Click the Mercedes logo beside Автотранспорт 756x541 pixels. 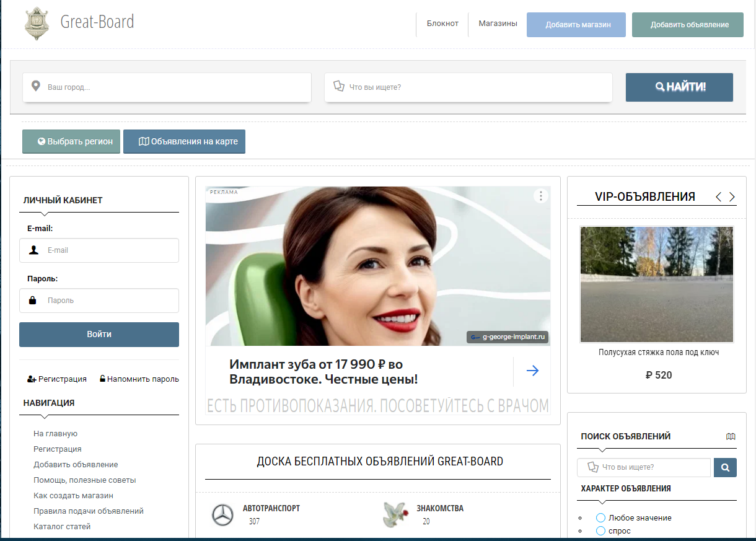[x=222, y=515]
